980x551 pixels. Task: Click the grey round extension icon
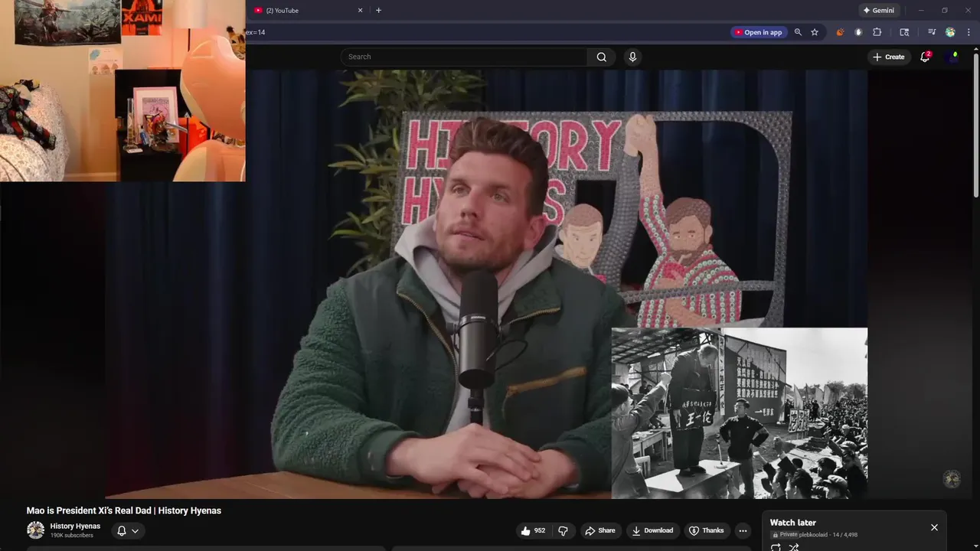[x=858, y=32]
